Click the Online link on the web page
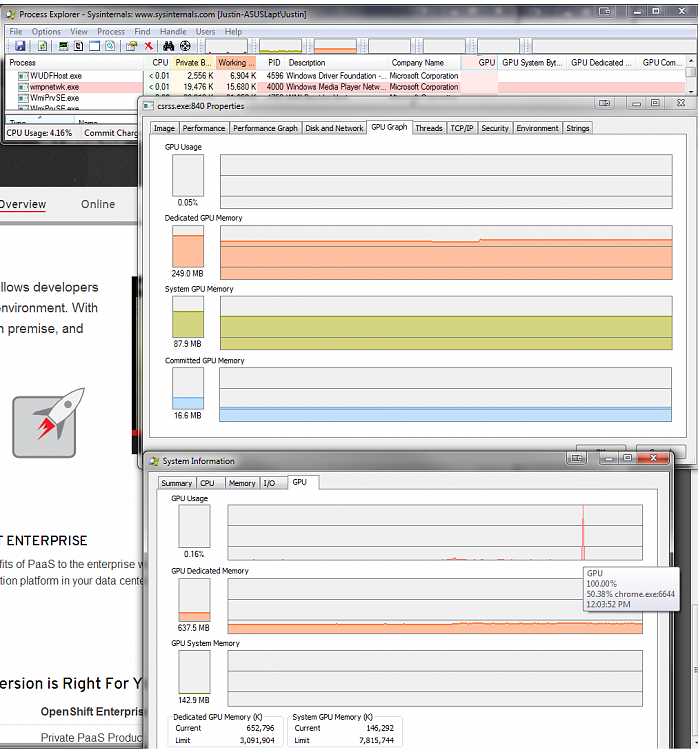Screen dimensions: 698x750 tap(98, 204)
